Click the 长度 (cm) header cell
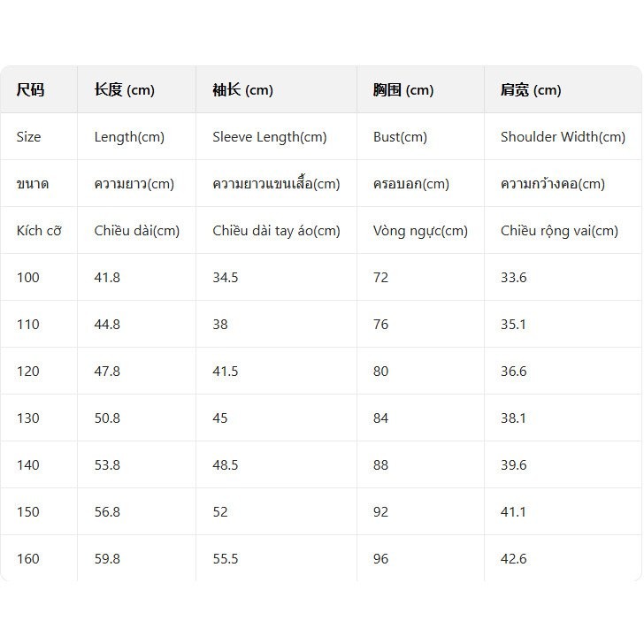Screen dimensions: 644x644 click(x=124, y=90)
